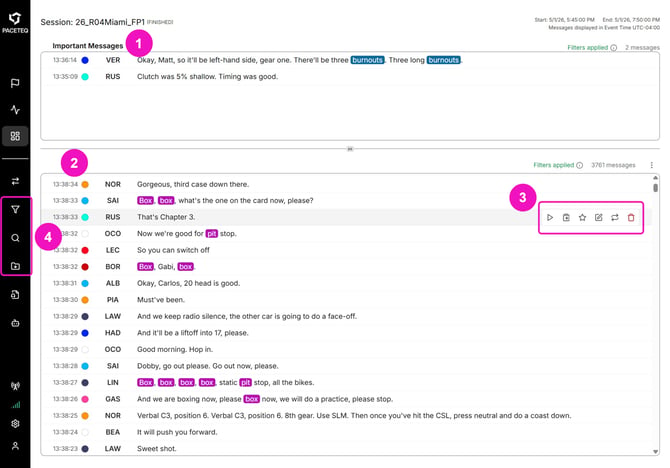Image resolution: width=670 pixels, height=468 pixels.
Task: Open settings gear in sidebar
Action: click(15, 424)
